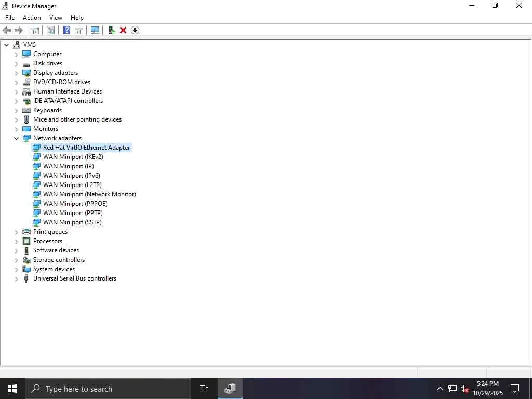The image size is (532, 399).
Task: Click the Print queues printer icon
Action: point(26,232)
